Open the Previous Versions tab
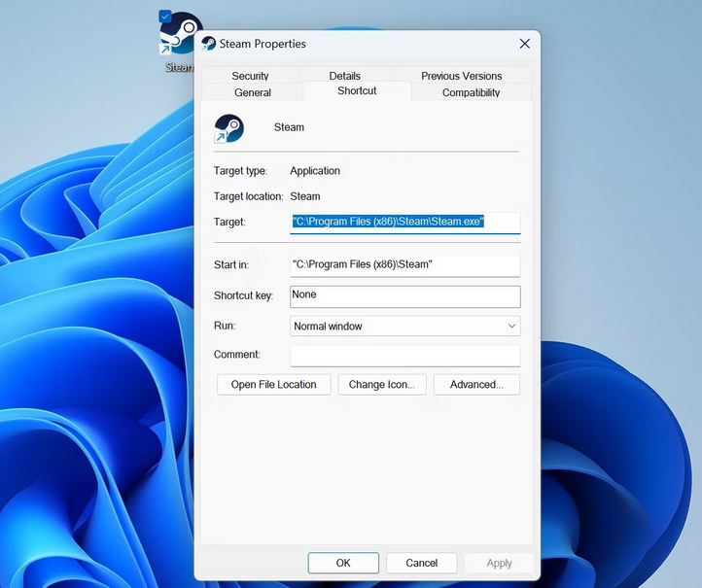This screenshot has height=588, width=702. pos(461,76)
